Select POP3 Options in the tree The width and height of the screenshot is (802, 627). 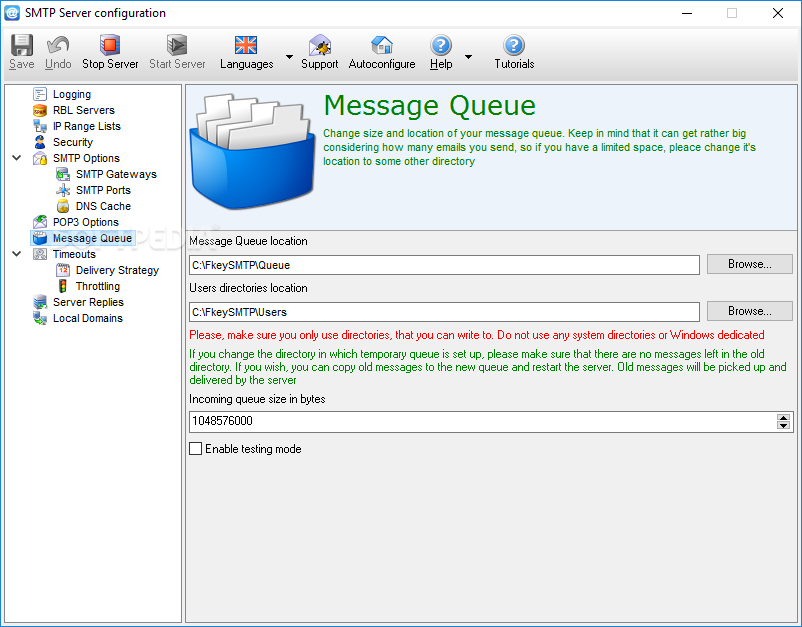click(x=86, y=222)
